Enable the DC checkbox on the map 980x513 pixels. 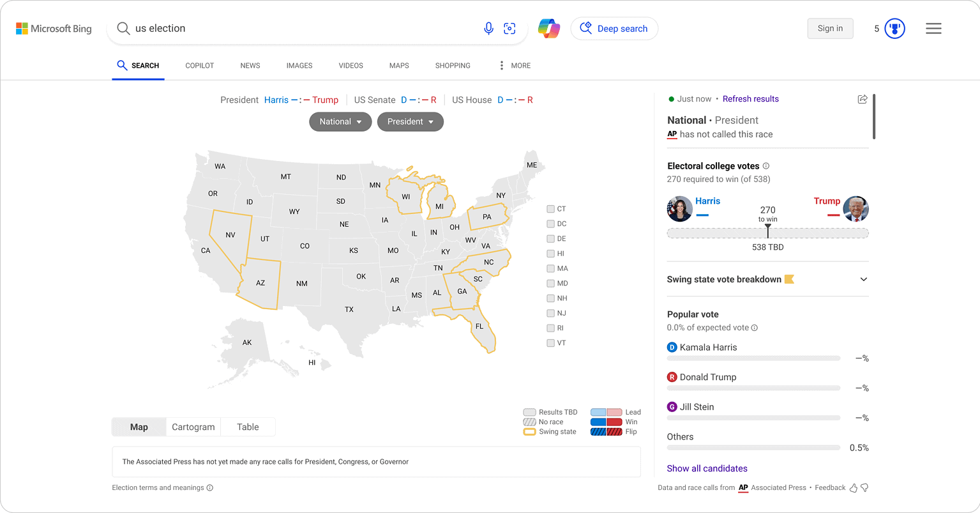pos(550,224)
